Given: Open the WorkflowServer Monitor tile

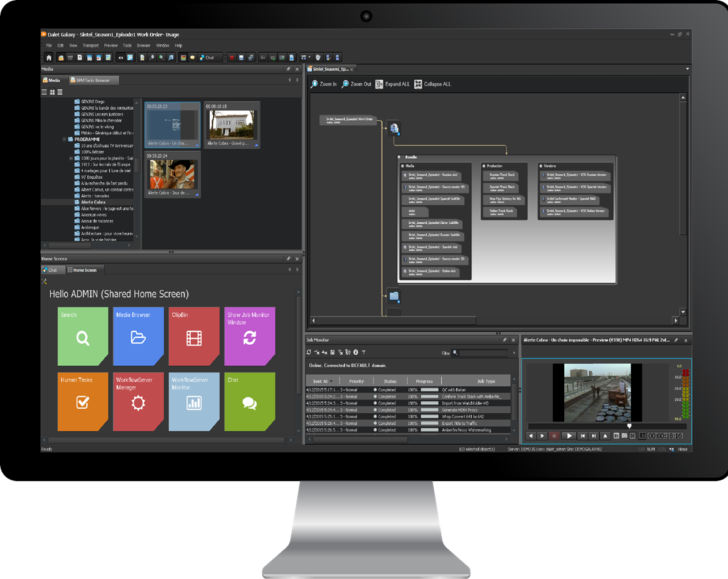Looking at the screenshot, I should coord(194,402).
